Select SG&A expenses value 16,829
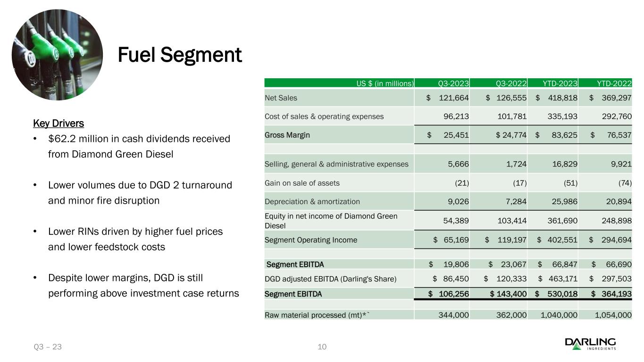This screenshot has width=644, height=362. [x=564, y=164]
